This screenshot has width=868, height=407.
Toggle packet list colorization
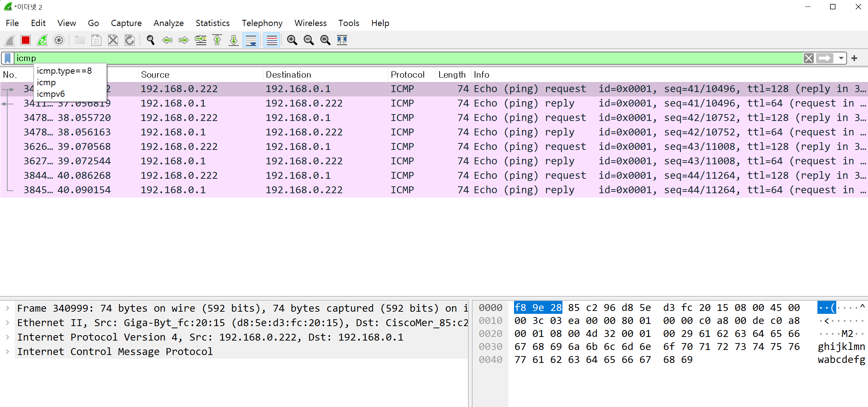pos(272,40)
